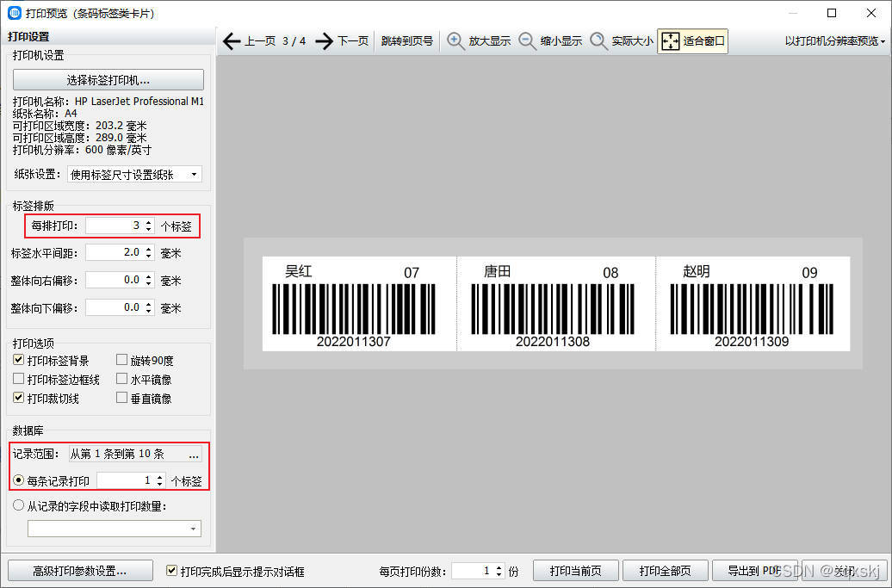Click the app icon in the title bar
892x588 pixels.
tap(15, 13)
